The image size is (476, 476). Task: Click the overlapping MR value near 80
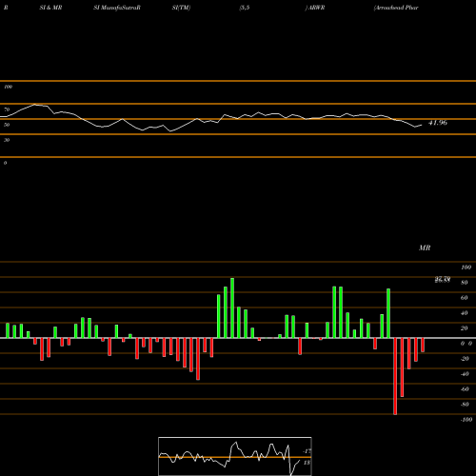click(x=443, y=279)
